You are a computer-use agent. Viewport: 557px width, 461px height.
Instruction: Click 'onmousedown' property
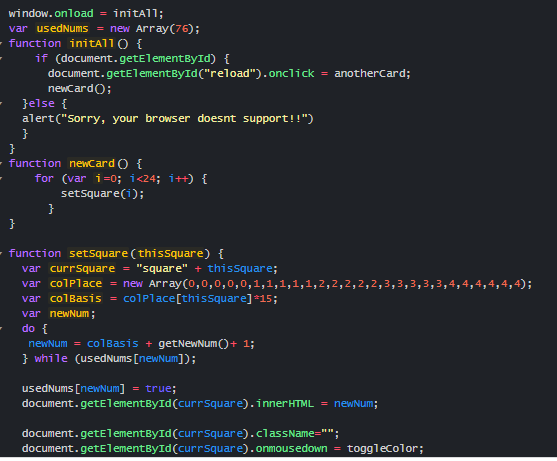pos(291,449)
